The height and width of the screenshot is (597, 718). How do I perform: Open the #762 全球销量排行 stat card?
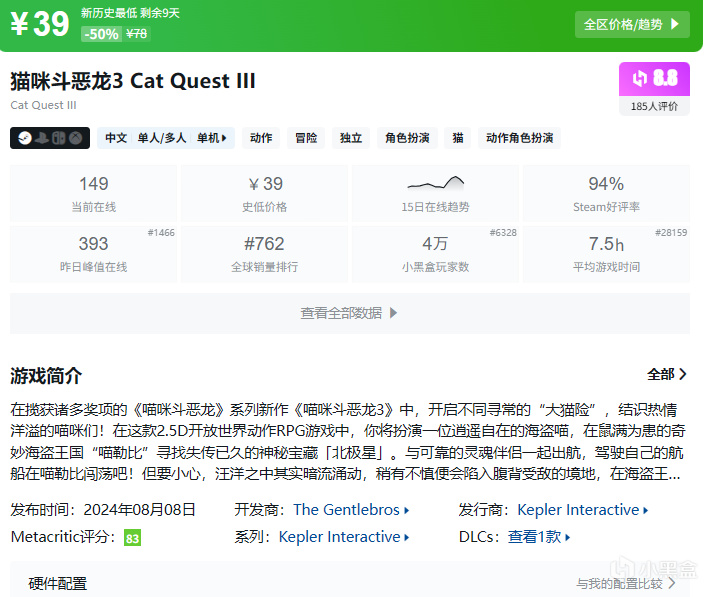pyautogui.click(x=264, y=254)
